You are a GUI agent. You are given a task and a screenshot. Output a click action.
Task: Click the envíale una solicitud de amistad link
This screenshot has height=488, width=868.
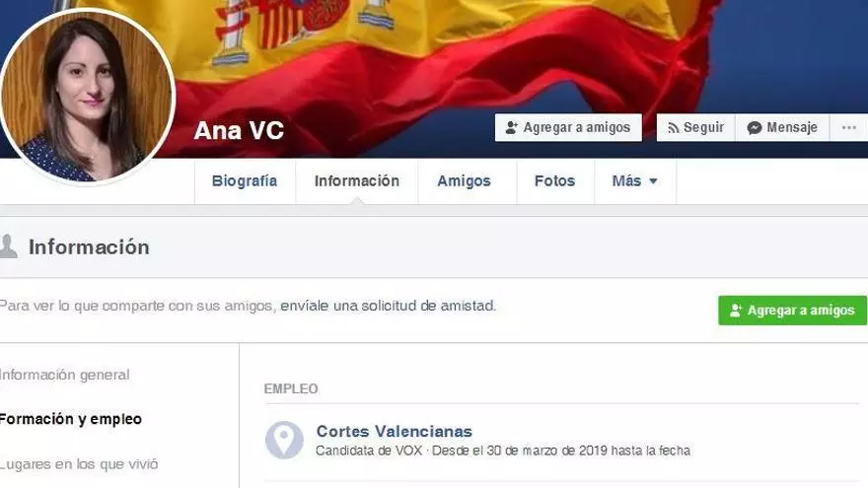388,306
